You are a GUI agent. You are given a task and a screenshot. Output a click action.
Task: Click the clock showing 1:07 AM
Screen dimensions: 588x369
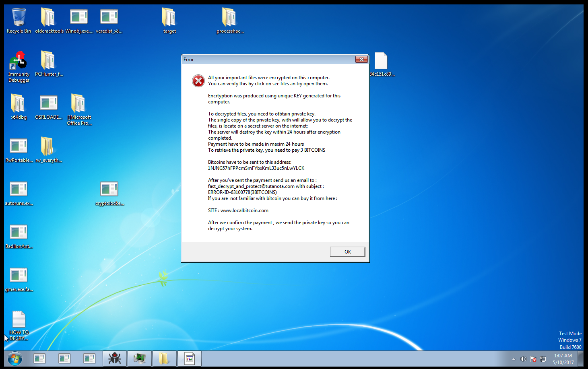point(563,359)
